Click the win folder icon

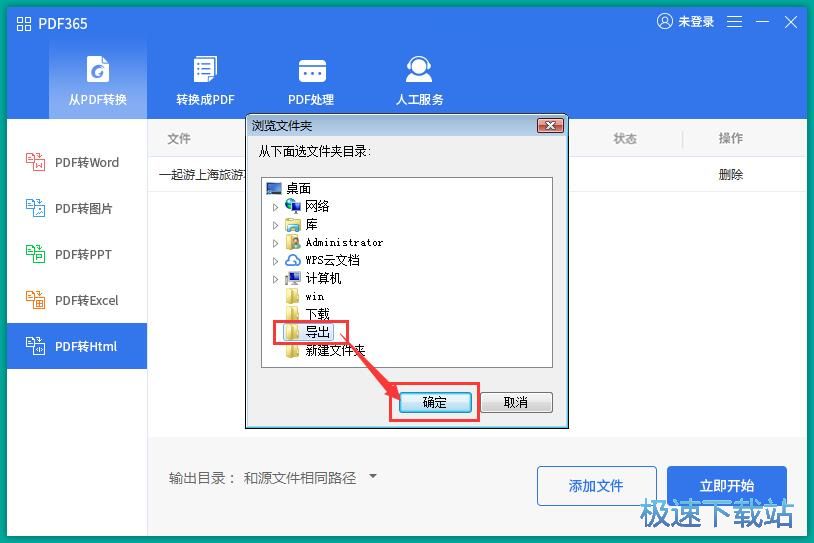pyautogui.click(x=293, y=296)
